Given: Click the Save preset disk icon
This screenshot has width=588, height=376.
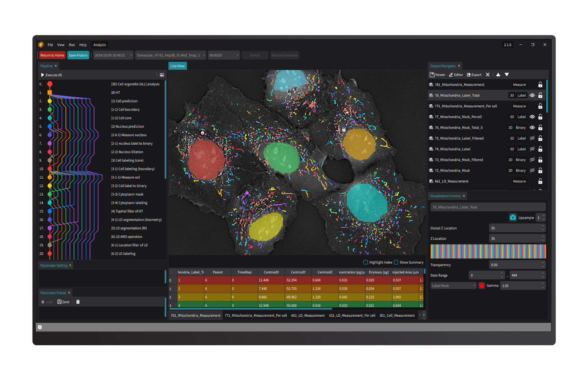Looking at the screenshot, I should tap(59, 302).
